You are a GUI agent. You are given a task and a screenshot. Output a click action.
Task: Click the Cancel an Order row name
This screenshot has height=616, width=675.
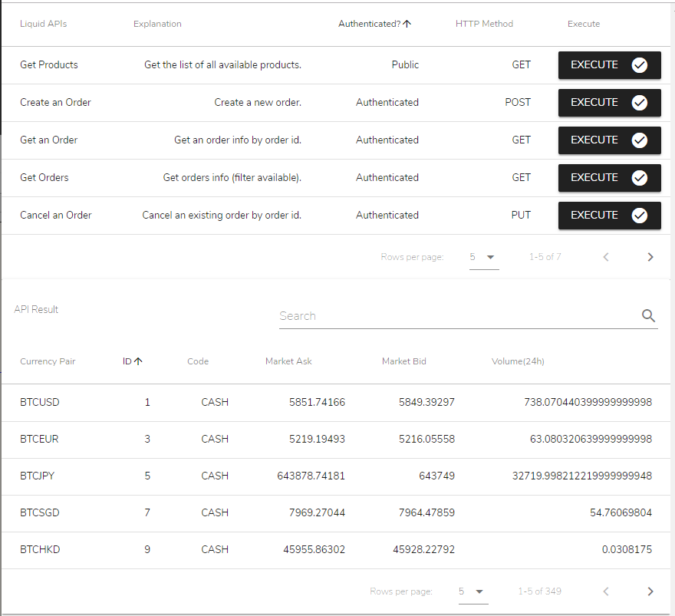pyautogui.click(x=56, y=216)
